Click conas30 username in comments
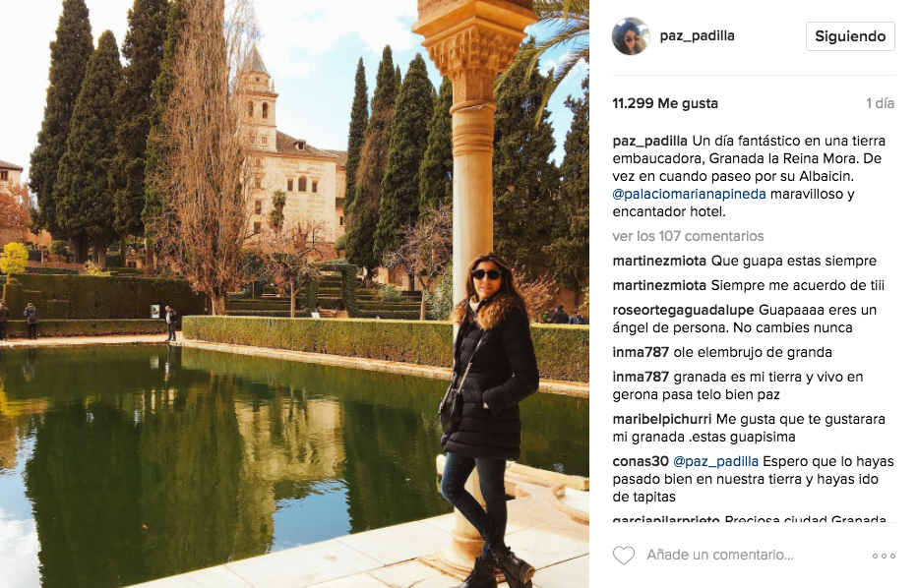 coord(641,461)
